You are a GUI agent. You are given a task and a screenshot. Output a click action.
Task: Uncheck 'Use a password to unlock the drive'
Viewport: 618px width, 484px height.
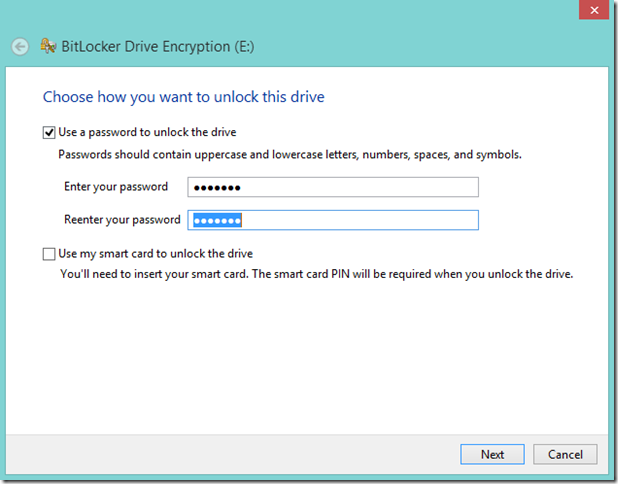pyautogui.click(x=49, y=132)
